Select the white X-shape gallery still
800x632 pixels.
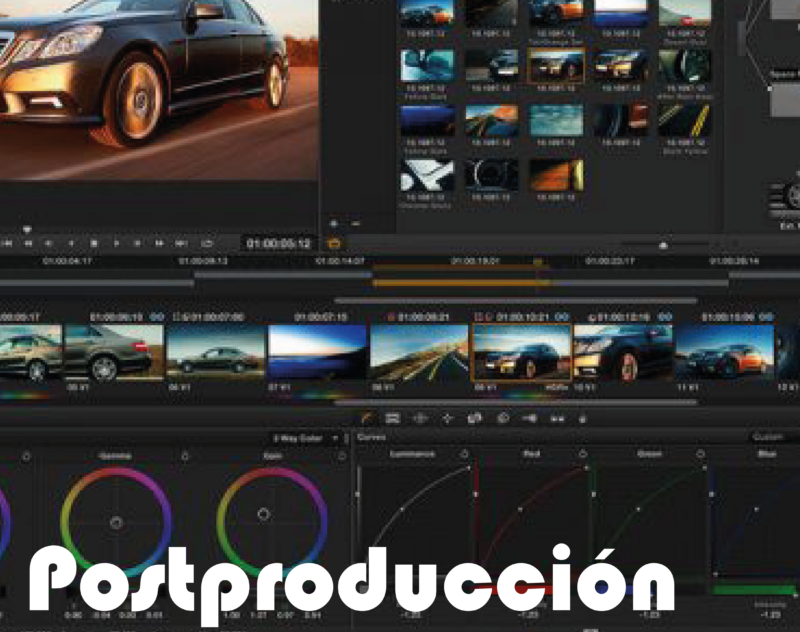427,174
